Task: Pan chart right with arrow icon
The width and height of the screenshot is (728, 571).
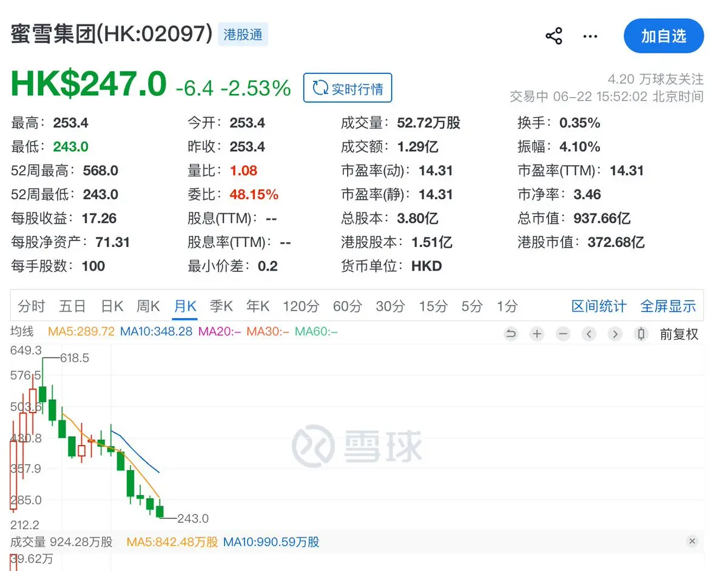Action: (615, 334)
